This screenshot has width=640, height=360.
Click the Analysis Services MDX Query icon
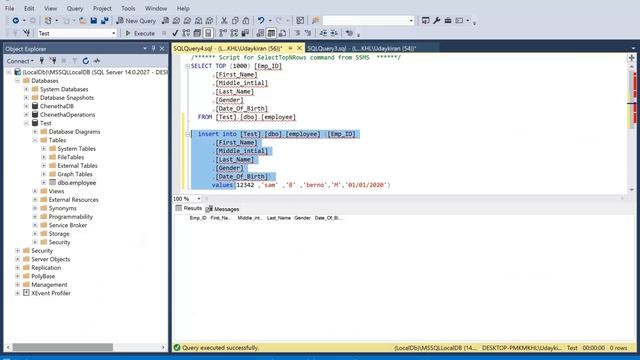(176, 20)
